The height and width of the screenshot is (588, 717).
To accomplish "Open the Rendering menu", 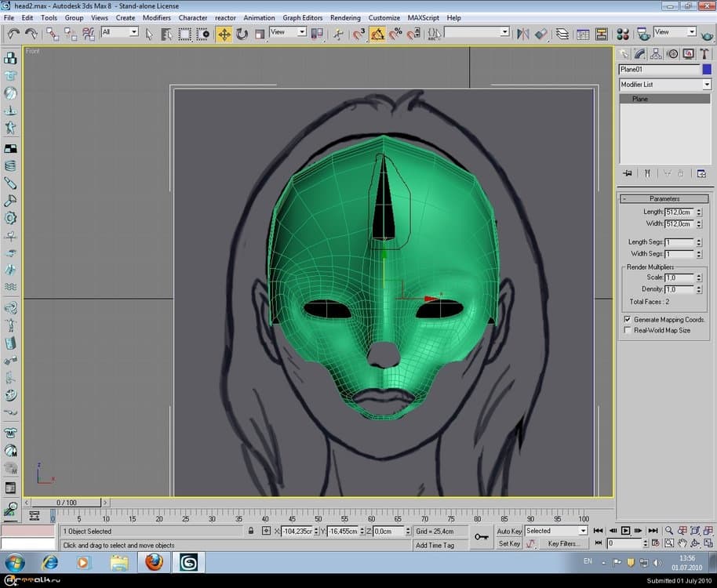I will (x=345, y=17).
